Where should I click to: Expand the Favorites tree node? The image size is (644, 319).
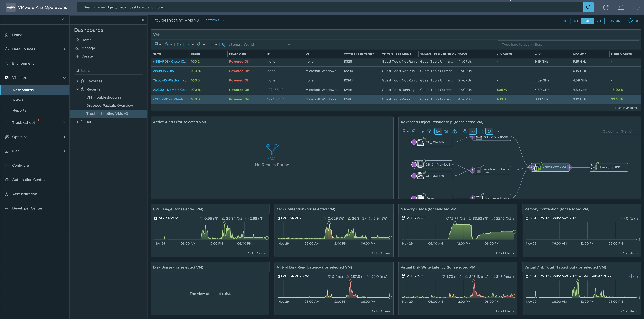pos(77,81)
